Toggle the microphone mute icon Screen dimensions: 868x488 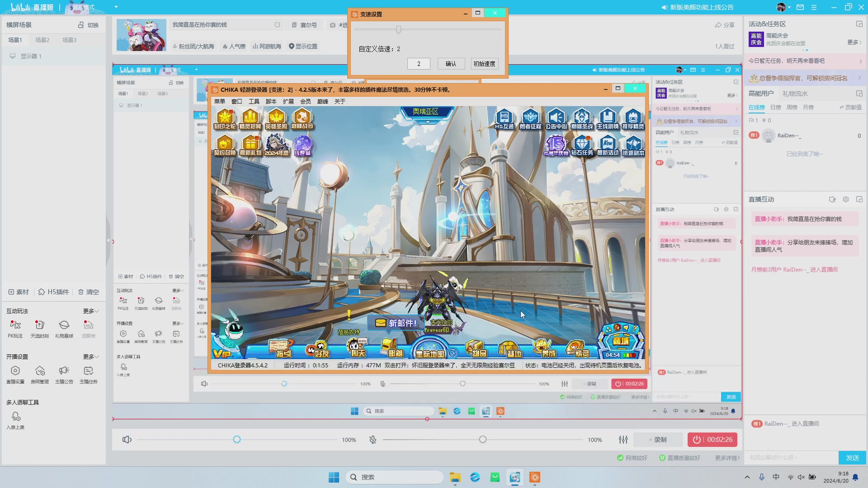pos(373,440)
